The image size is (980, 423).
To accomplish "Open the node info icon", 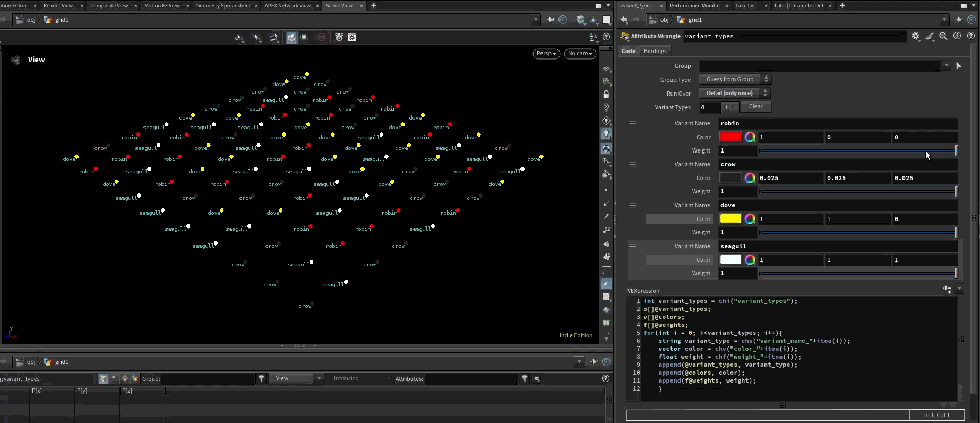I will tap(957, 36).
